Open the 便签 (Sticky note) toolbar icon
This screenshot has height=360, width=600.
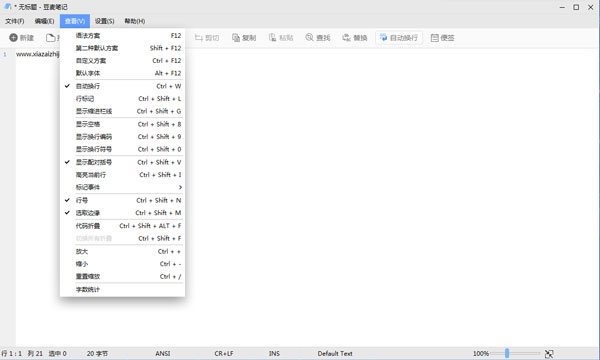[434, 37]
